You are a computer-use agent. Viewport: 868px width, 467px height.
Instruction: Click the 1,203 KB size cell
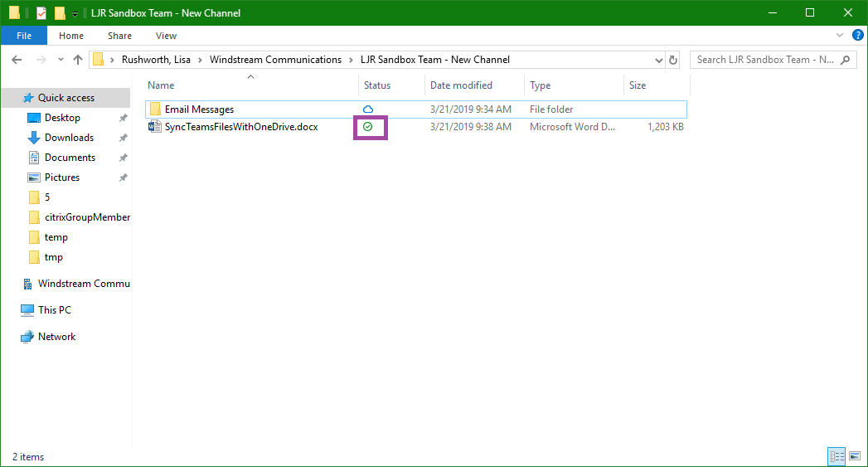coord(666,126)
